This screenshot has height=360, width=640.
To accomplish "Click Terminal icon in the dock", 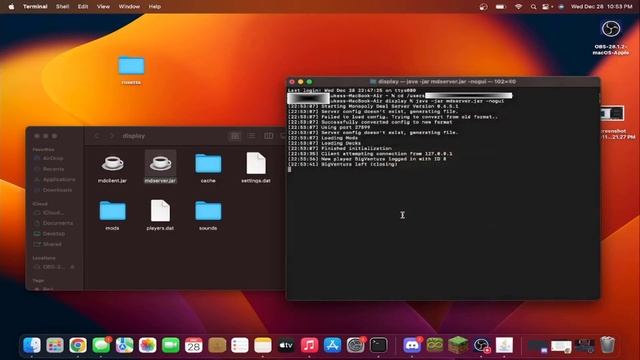I will point(378,345).
